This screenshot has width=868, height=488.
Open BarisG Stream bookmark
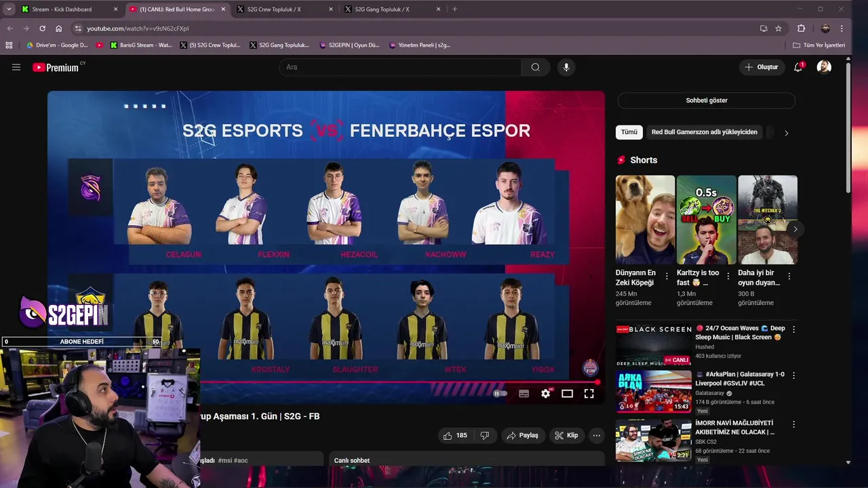click(142, 45)
